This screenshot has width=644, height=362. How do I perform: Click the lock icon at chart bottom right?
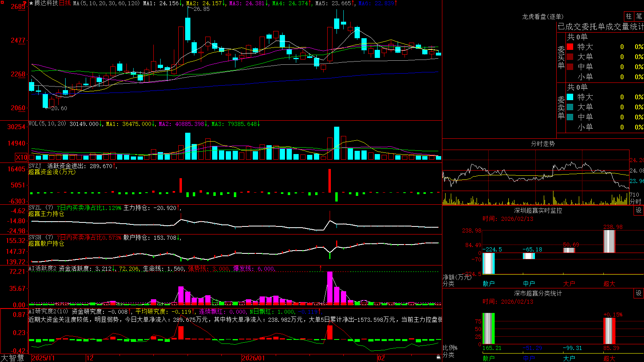pos(438,357)
